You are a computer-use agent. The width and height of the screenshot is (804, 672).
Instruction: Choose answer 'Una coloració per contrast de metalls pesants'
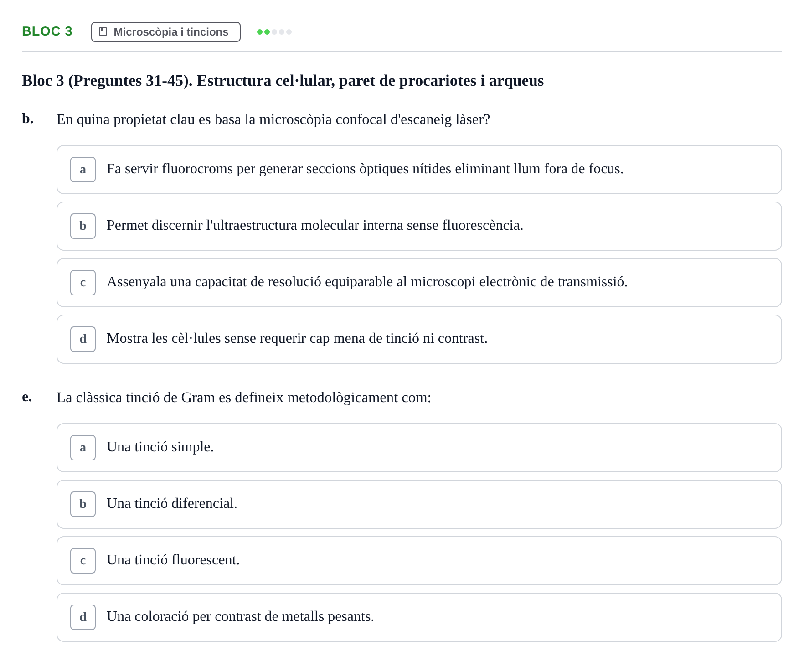click(419, 617)
